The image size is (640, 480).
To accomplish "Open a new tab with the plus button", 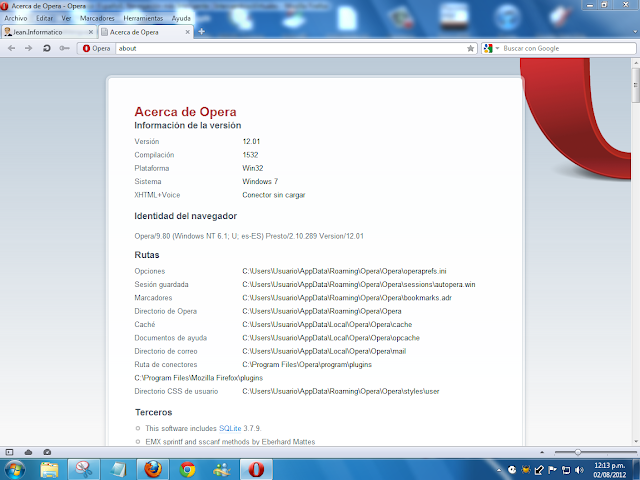I will [x=201, y=31].
